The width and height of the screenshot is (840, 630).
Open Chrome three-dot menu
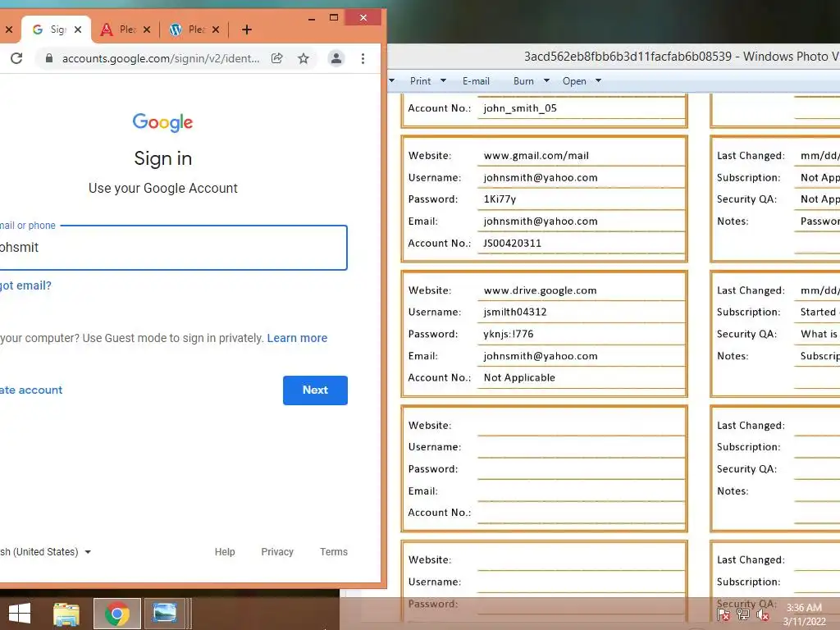(363, 58)
